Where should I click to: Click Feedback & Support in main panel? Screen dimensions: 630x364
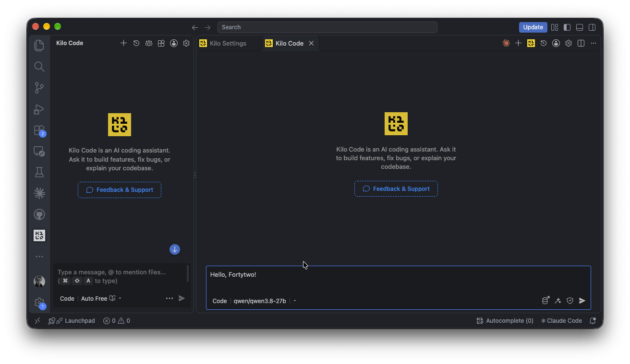(396, 188)
